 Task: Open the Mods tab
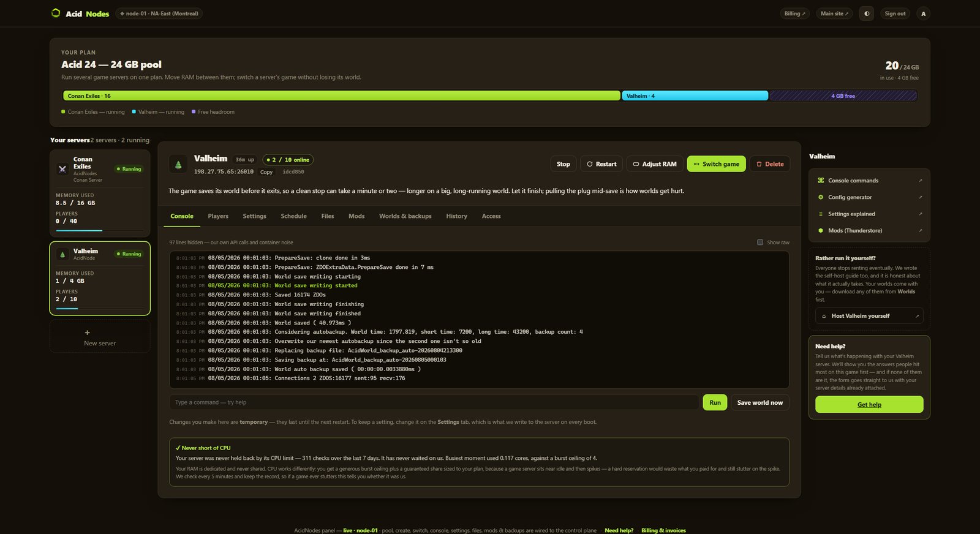click(356, 216)
